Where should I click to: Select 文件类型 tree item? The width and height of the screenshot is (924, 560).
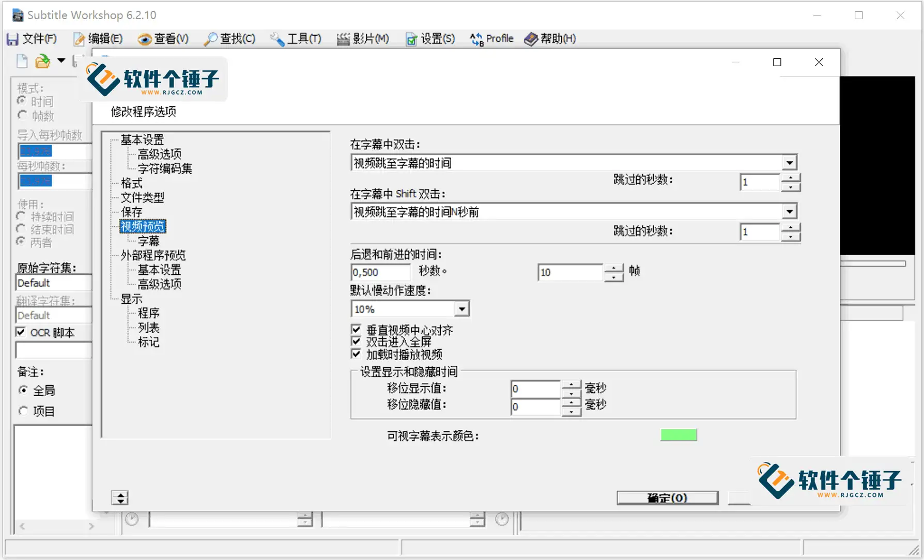point(142,197)
